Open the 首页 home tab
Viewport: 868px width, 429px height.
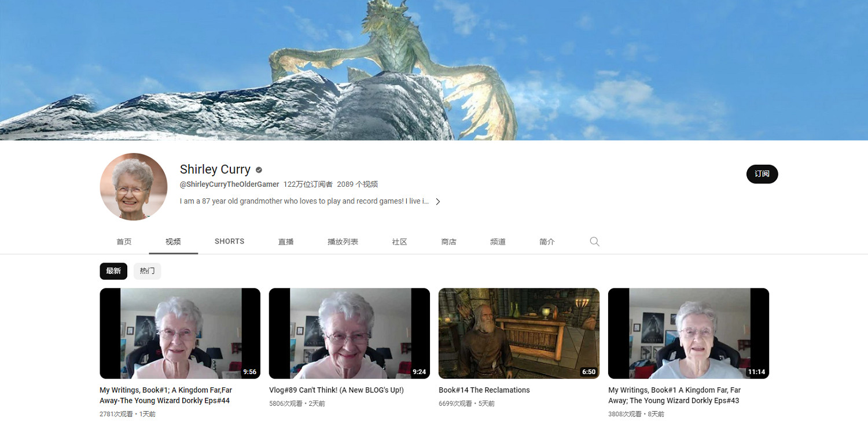124,242
